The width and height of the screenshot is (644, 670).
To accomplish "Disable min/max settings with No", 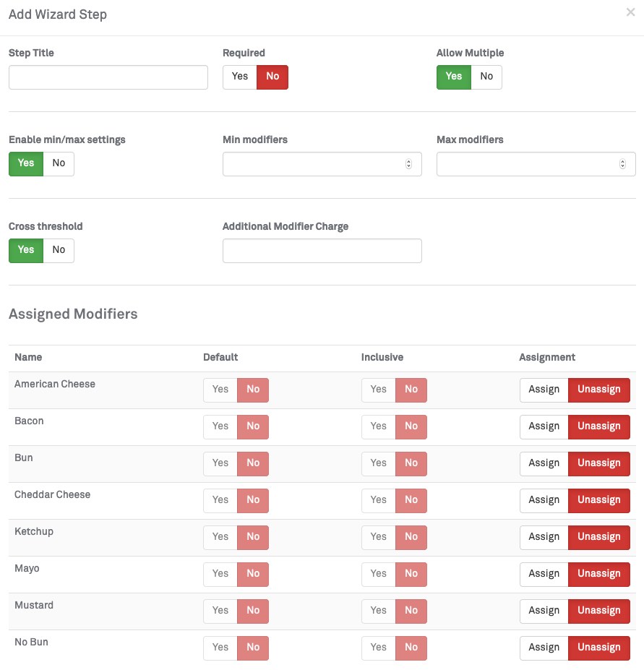I will tap(59, 163).
